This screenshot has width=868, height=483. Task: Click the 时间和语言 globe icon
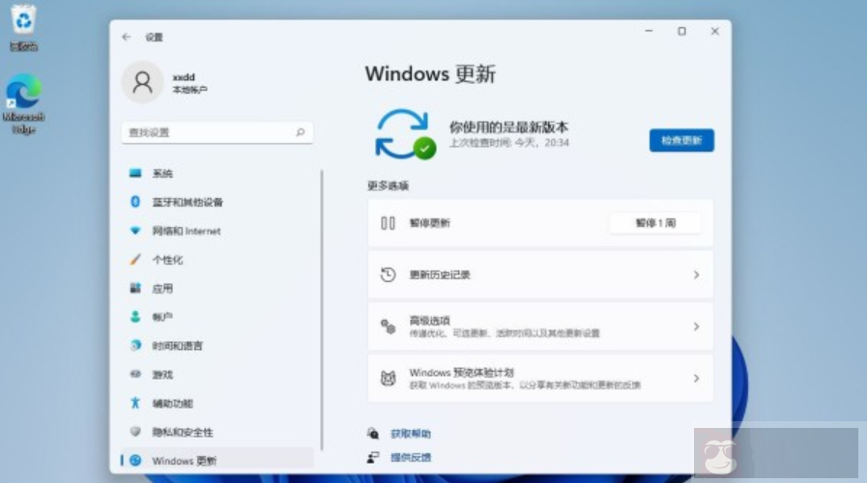[135, 345]
